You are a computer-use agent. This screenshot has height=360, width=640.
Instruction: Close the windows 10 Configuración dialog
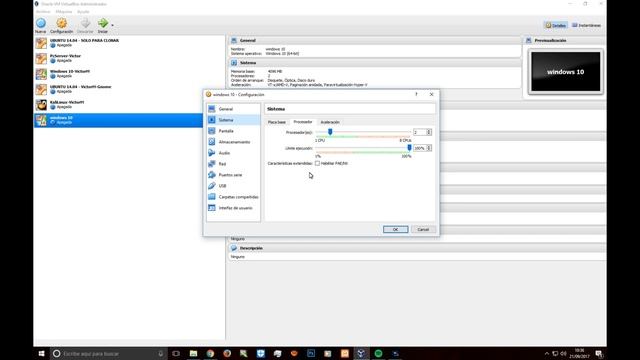(x=431, y=94)
